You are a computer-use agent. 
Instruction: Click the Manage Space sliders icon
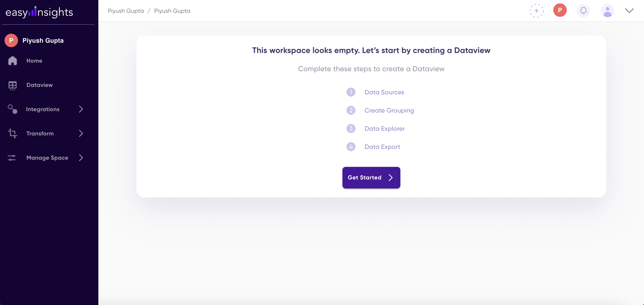tap(12, 157)
